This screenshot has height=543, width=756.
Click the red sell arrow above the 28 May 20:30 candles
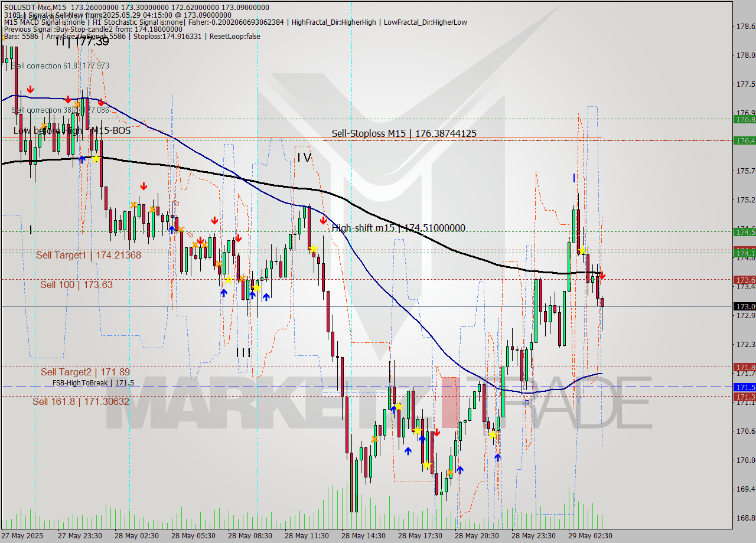[436, 431]
